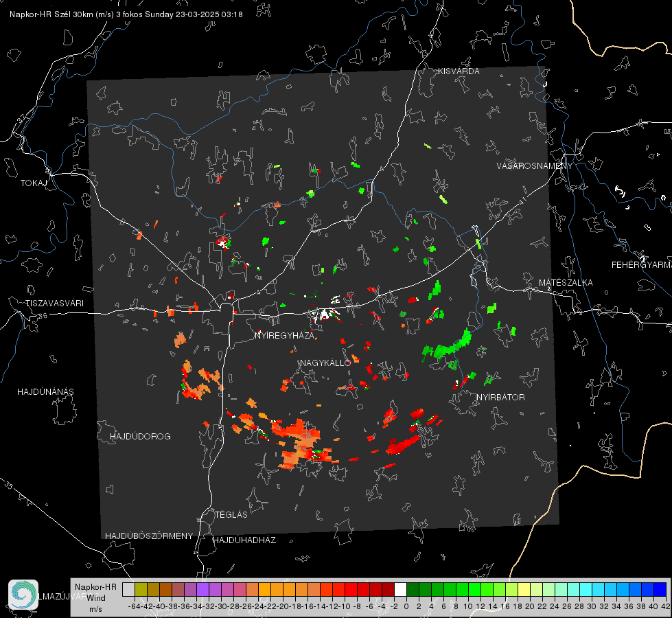The width and height of the screenshot is (672, 618).
Task: Click the TISZAVASVÁRI city label
Action: [54, 304]
